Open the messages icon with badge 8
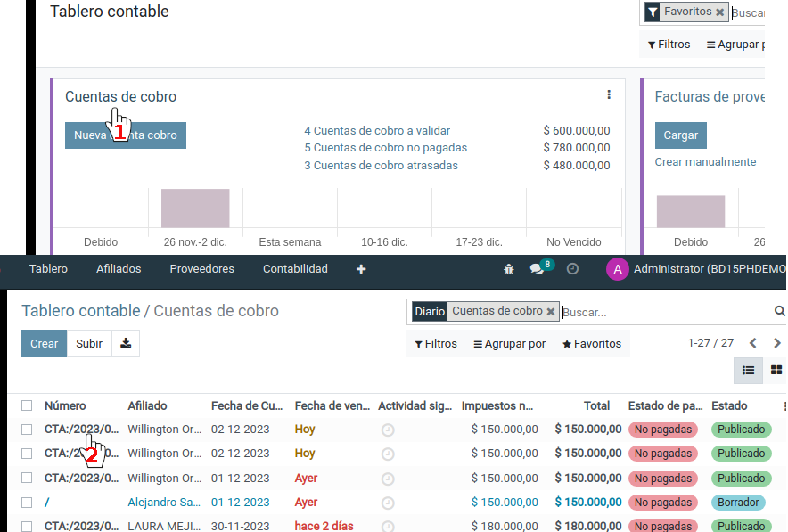This screenshot has width=788, height=532. [537, 269]
